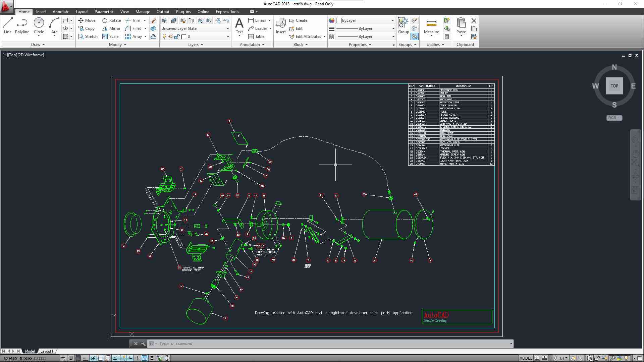644x362 pixels.
Task: Click the Polyline tool
Action: (x=22, y=25)
